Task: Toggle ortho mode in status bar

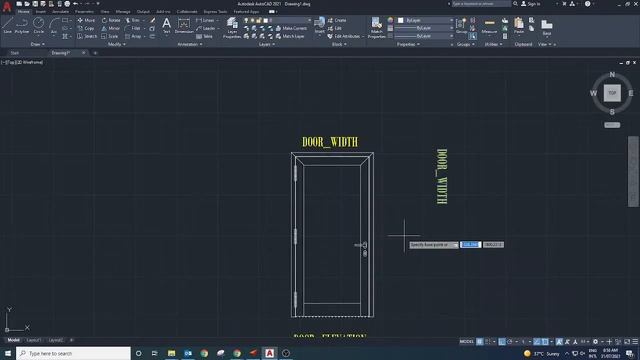Action: [502, 342]
